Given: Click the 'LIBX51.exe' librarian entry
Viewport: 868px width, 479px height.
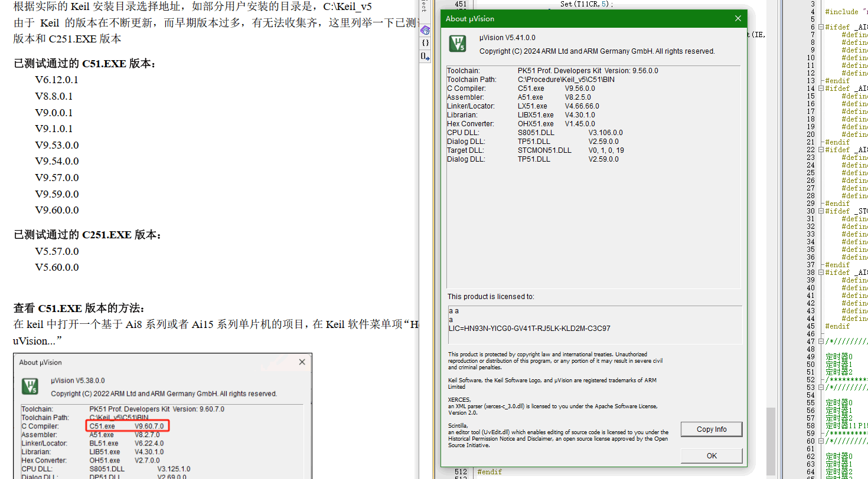Looking at the screenshot, I should [x=536, y=115].
